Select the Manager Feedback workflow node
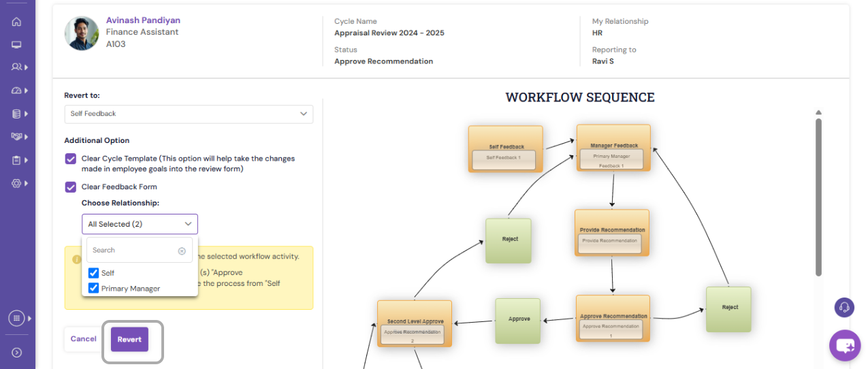 pos(613,148)
